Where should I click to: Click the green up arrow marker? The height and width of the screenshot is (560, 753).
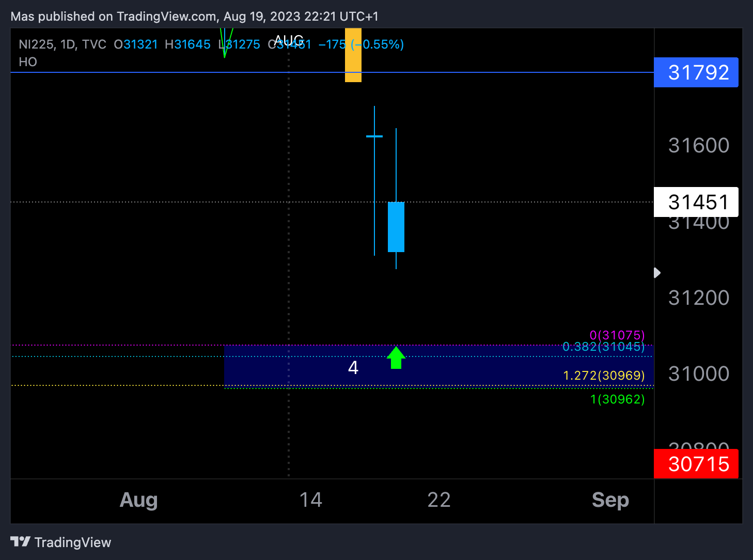[x=396, y=357]
